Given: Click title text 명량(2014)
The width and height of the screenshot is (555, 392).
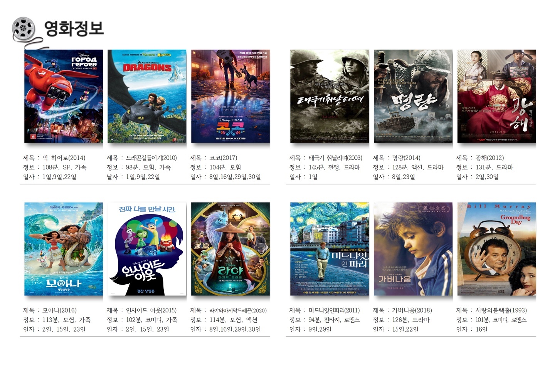Looking at the screenshot, I should pyautogui.click(x=406, y=158).
